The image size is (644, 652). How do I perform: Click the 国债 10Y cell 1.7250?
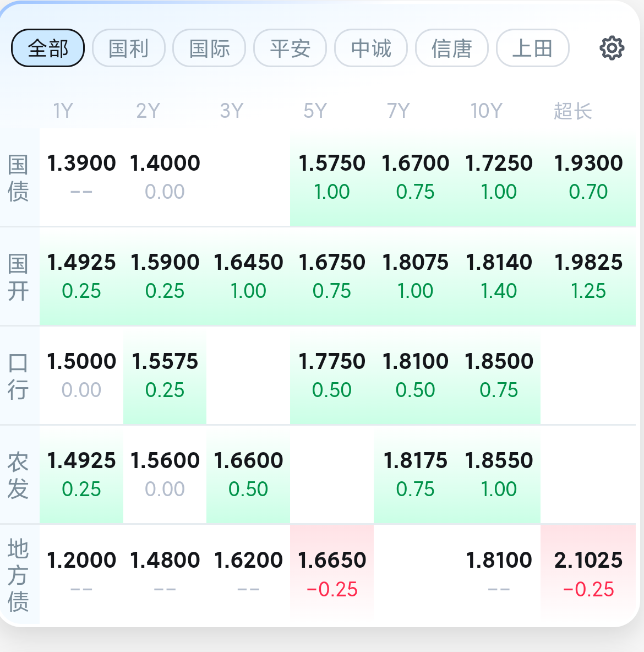[499, 177]
